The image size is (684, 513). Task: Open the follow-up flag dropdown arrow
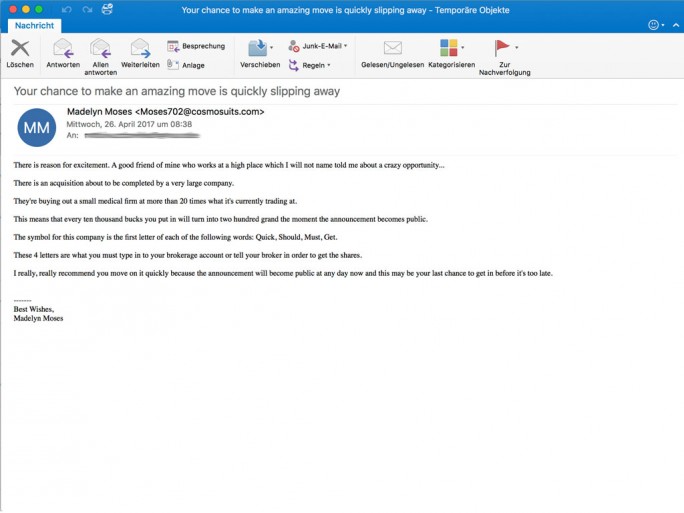pos(517,47)
